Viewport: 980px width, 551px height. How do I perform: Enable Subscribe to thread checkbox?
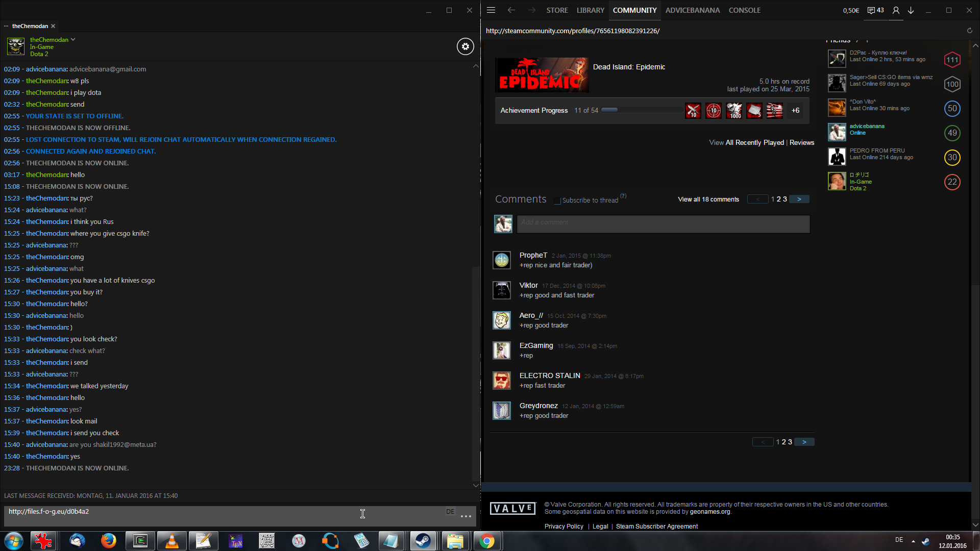pos(558,201)
